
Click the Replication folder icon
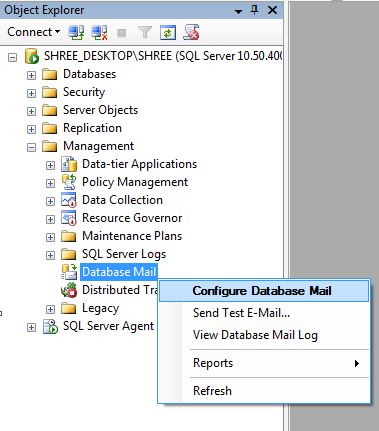pyautogui.click(x=50, y=128)
